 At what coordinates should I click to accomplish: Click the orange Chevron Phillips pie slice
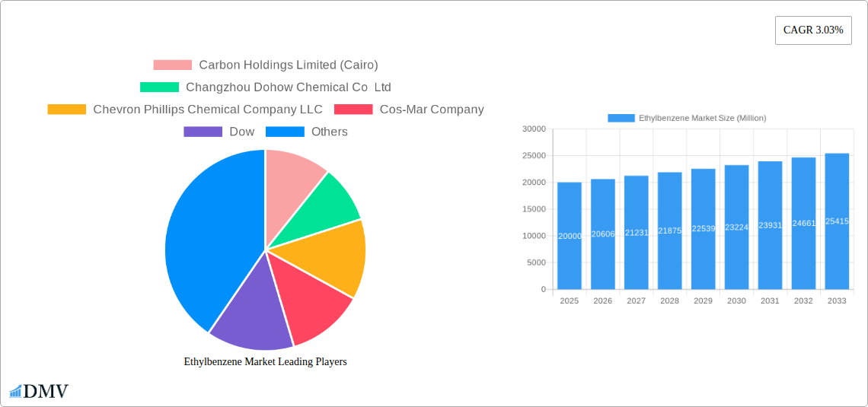331,255
